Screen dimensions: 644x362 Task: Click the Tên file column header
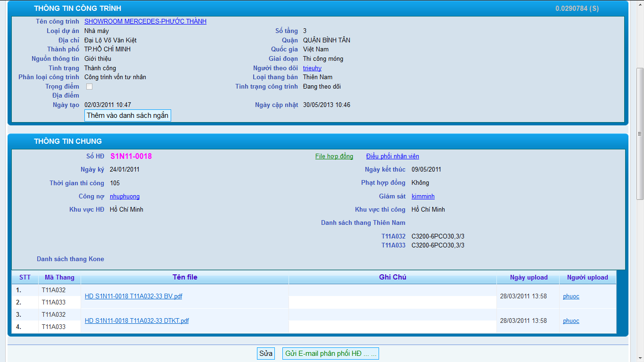[185, 277]
